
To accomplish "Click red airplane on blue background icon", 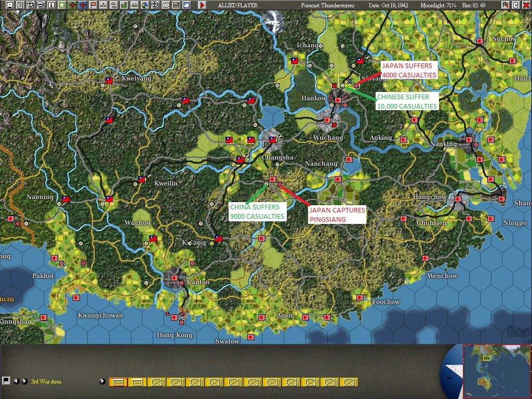I will pyautogui.click(x=83, y=5).
